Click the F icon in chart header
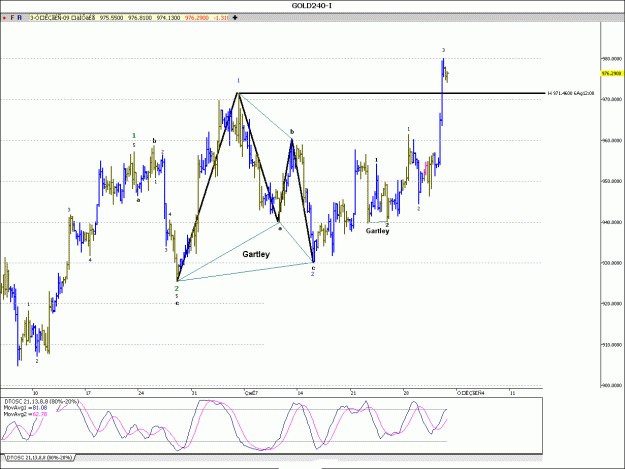This screenshot has width=625, height=469. click(12, 18)
